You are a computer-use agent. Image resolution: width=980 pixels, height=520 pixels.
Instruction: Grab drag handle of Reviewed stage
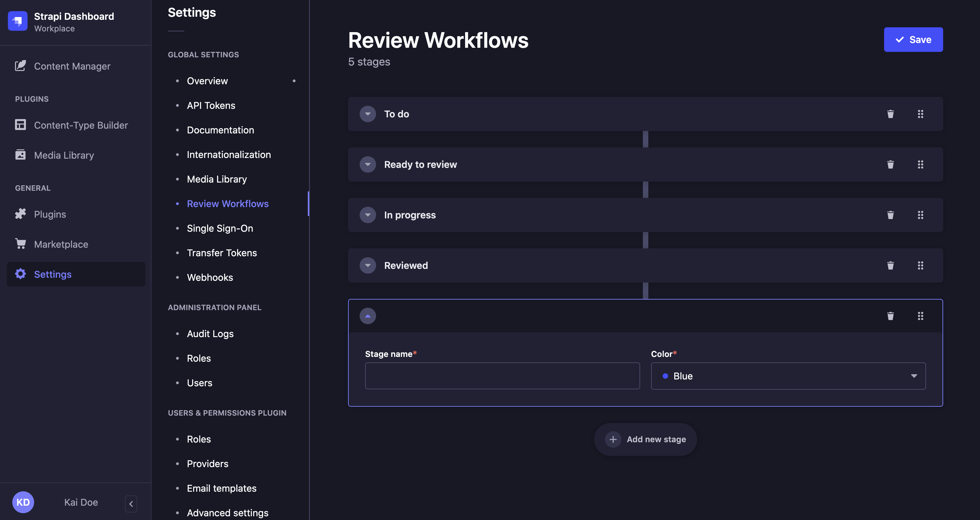tap(920, 265)
